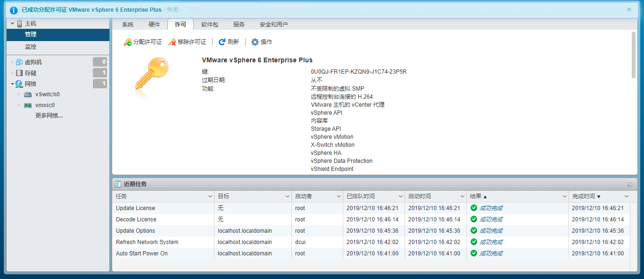Click 成功完成 link for Decode License

tap(491, 220)
